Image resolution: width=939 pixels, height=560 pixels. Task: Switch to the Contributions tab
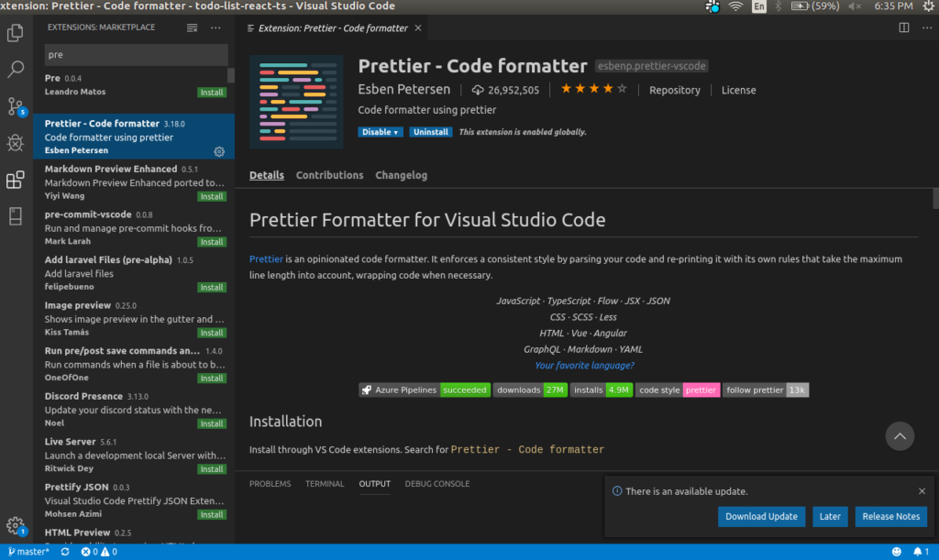[x=329, y=175]
